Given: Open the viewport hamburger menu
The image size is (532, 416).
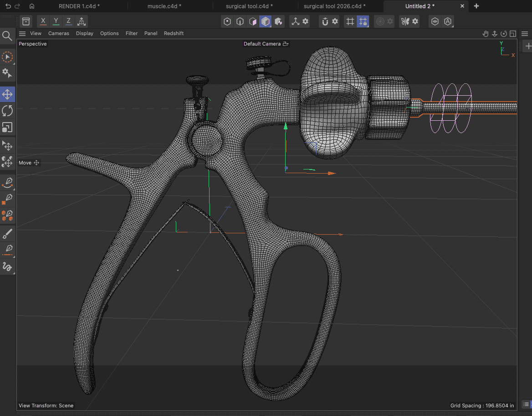Looking at the screenshot, I should click(x=22, y=33).
